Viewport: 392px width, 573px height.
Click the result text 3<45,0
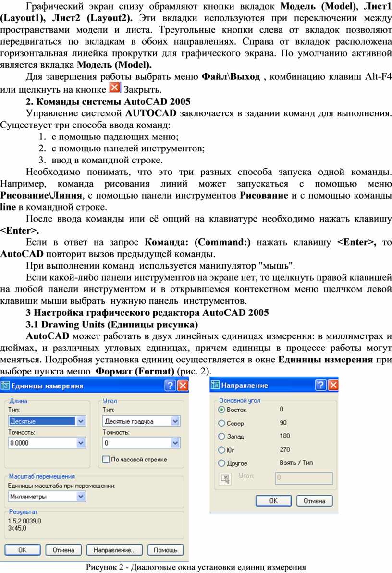tap(17, 528)
